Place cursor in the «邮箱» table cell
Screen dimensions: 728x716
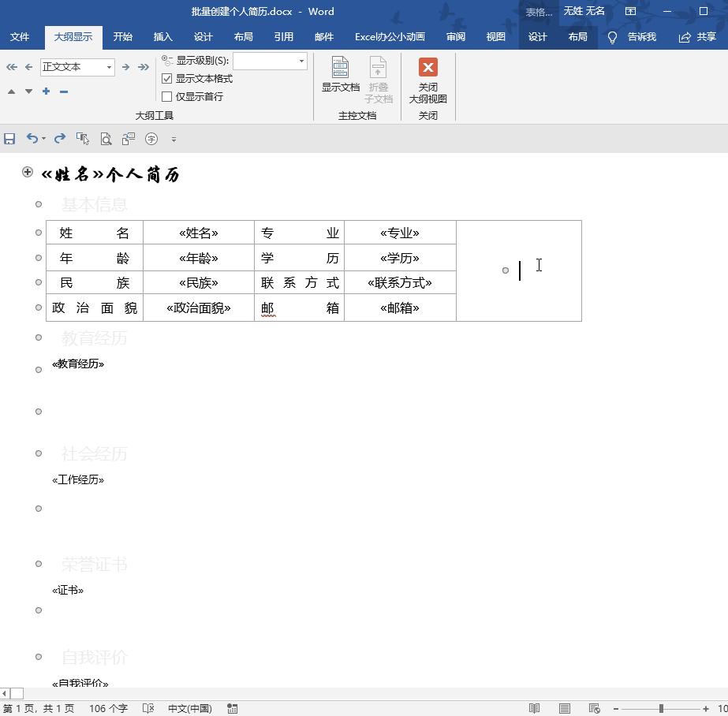[400, 308]
